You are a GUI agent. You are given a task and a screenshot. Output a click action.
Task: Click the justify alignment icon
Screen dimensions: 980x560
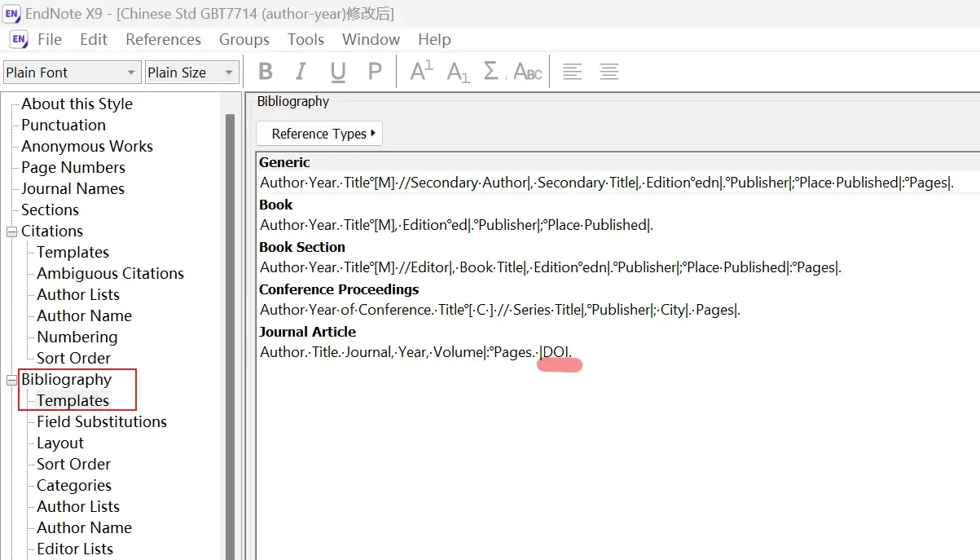[609, 72]
